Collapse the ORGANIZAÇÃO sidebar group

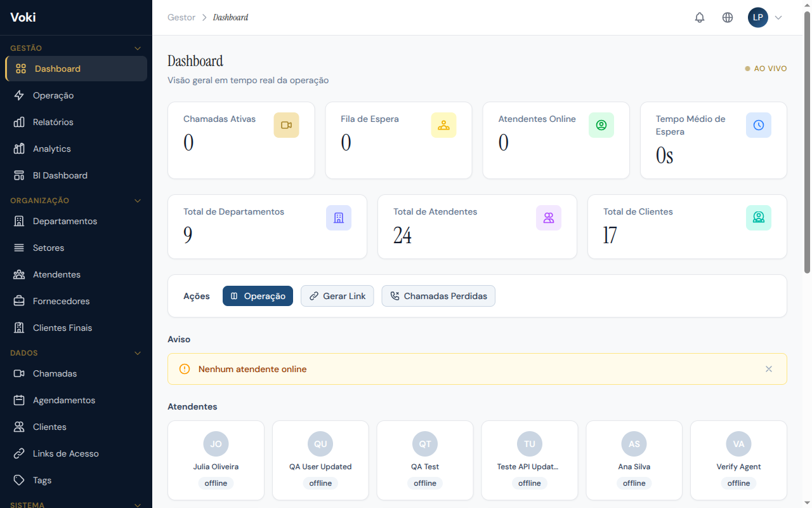(x=138, y=200)
